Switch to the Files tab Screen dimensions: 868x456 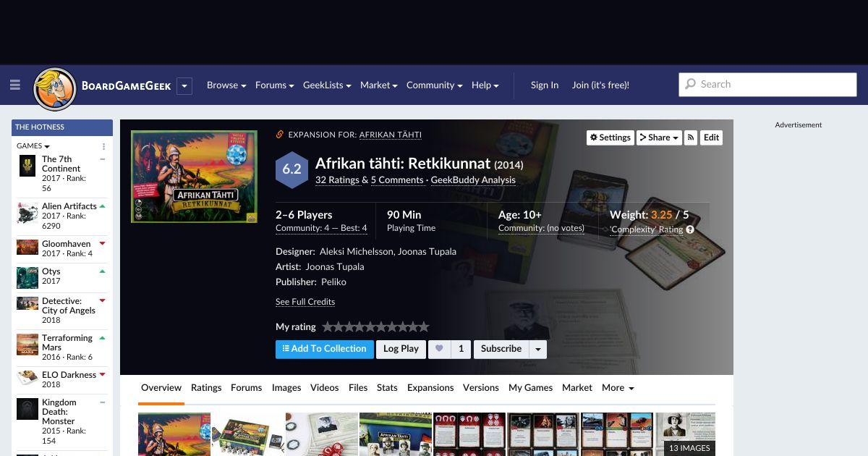(358, 388)
